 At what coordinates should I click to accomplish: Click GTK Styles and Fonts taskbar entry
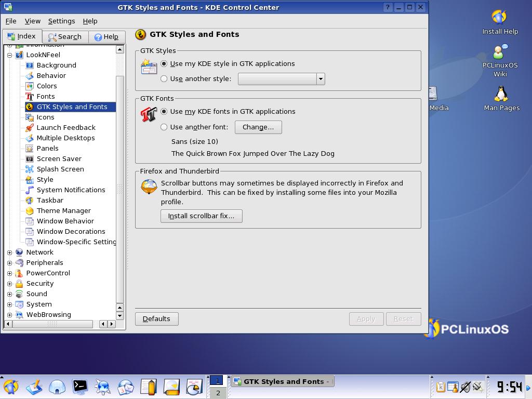(x=283, y=382)
